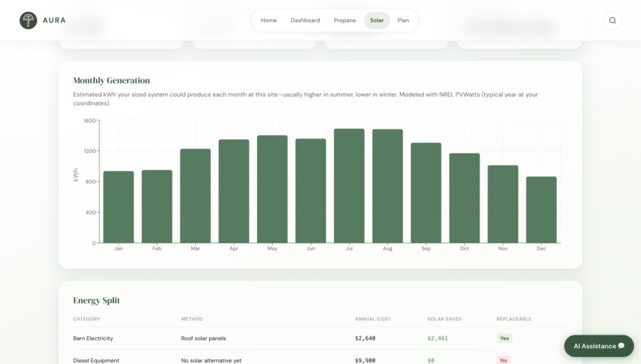The image size is (641, 364).
Task: Click the $2,640 annual cost value
Action: (x=365, y=339)
